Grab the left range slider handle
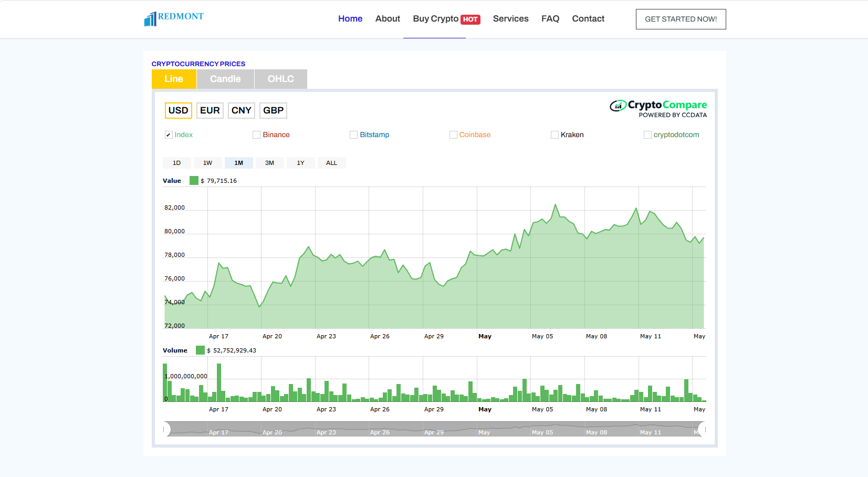Image resolution: width=868 pixels, height=477 pixels. [166, 429]
